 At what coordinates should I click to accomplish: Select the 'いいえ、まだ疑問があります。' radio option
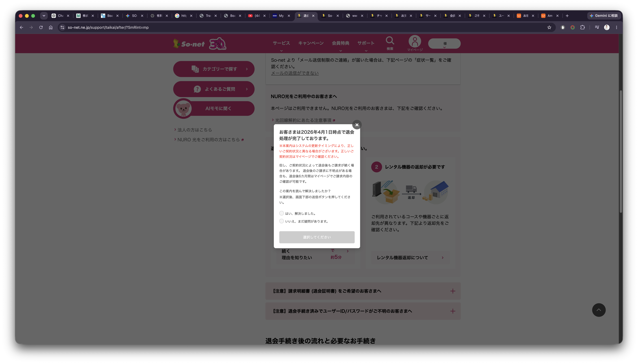click(x=282, y=221)
